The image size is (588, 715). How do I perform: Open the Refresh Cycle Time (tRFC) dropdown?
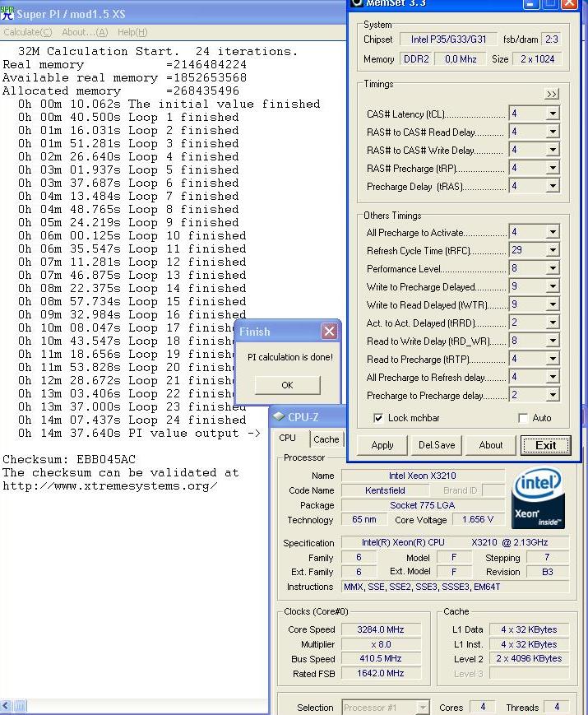click(x=553, y=250)
